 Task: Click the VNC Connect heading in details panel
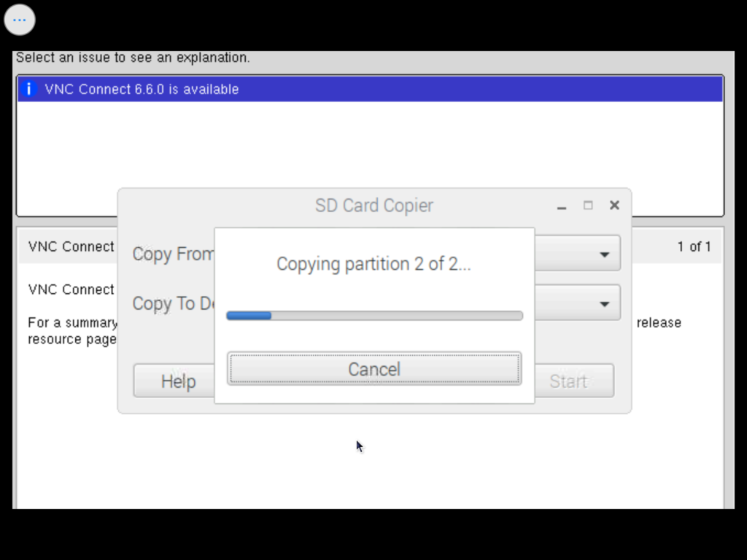[x=71, y=246]
